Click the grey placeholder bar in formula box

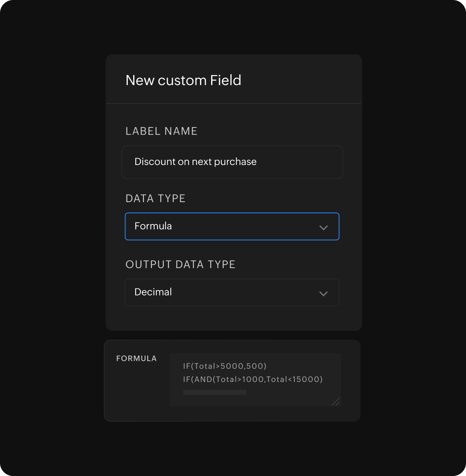click(x=214, y=392)
